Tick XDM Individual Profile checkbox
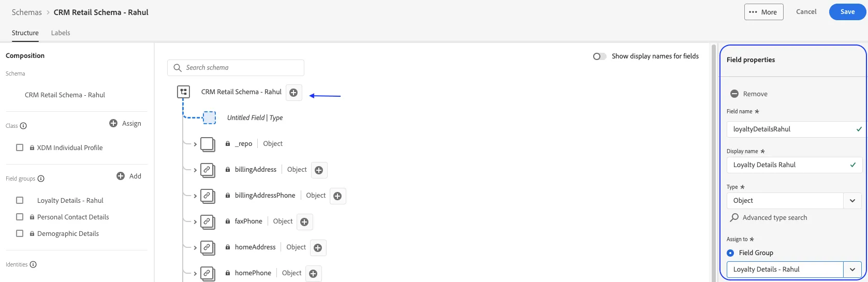This screenshot has height=282, width=868. tap(20, 147)
